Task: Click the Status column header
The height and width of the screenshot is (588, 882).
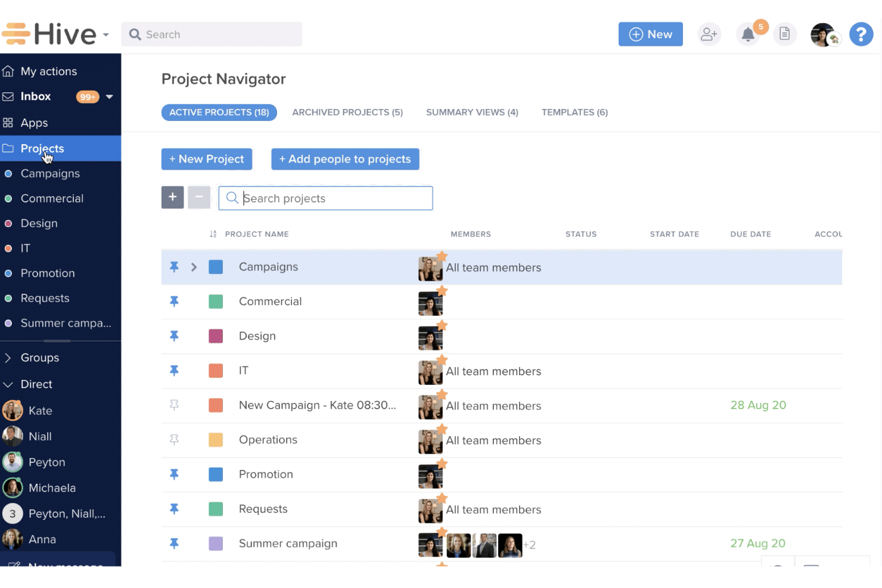Action: tap(581, 234)
